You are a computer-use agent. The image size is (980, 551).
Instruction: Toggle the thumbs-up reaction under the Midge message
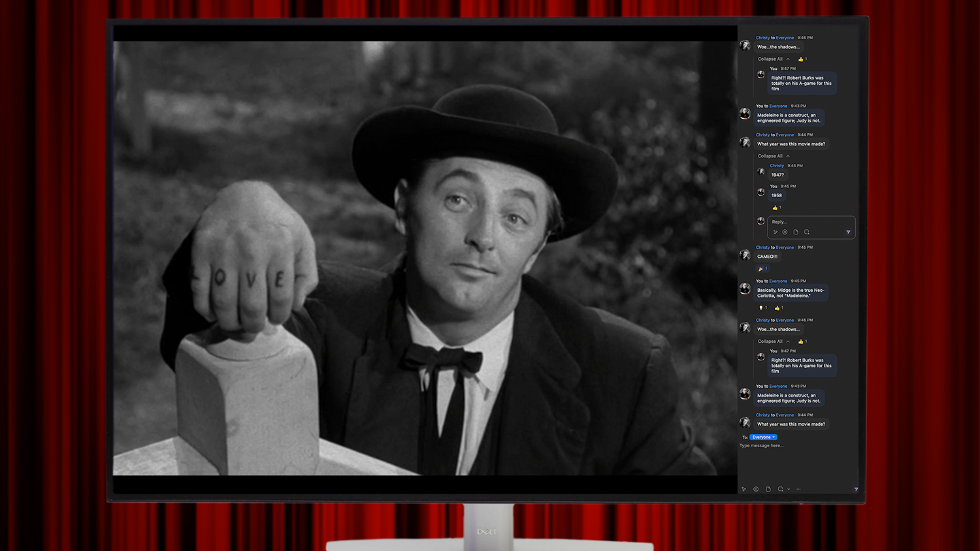coord(779,308)
